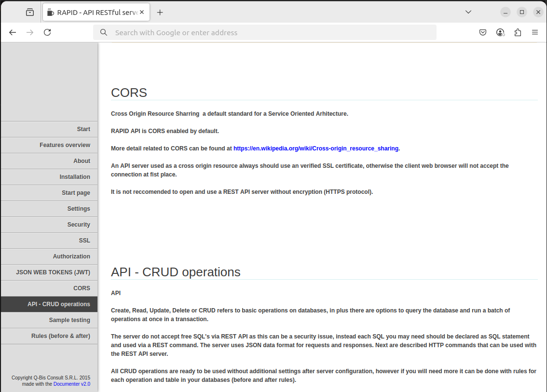Select CORS in the sidebar
The image size is (547, 392).
click(49, 288)
